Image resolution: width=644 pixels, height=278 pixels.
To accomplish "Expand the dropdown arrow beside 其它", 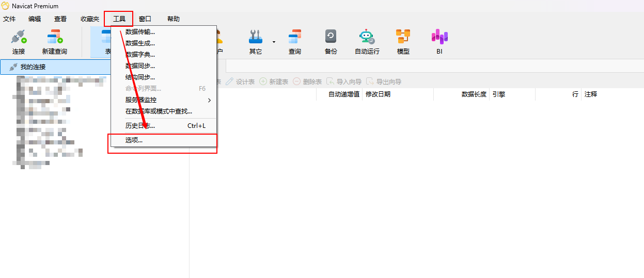I will tap(274, 42).
